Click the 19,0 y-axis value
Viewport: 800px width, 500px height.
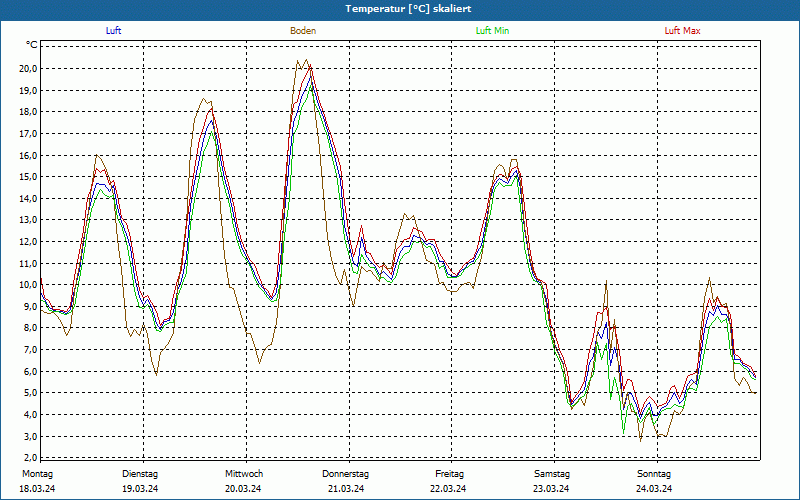(28, 90)
